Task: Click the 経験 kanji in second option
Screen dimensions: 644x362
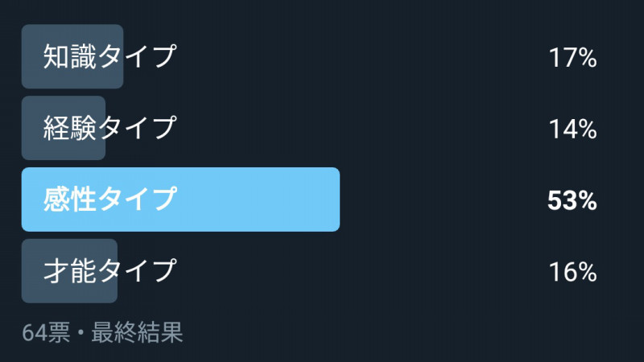Action: [x=70, y=128]
